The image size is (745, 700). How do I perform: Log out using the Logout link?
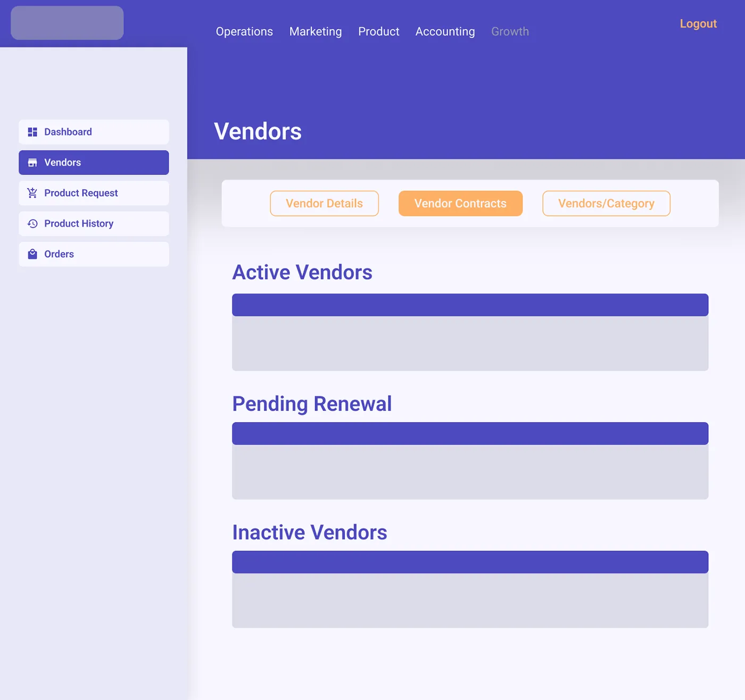pos(698,24)
